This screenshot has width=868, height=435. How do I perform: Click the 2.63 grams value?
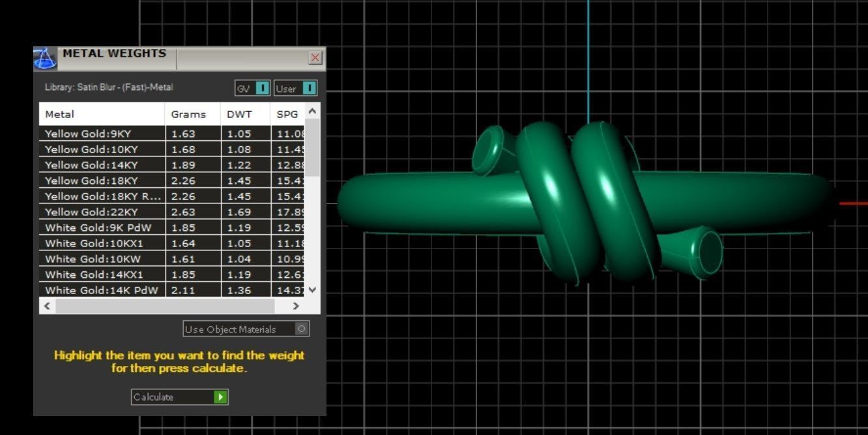(183, 212)
